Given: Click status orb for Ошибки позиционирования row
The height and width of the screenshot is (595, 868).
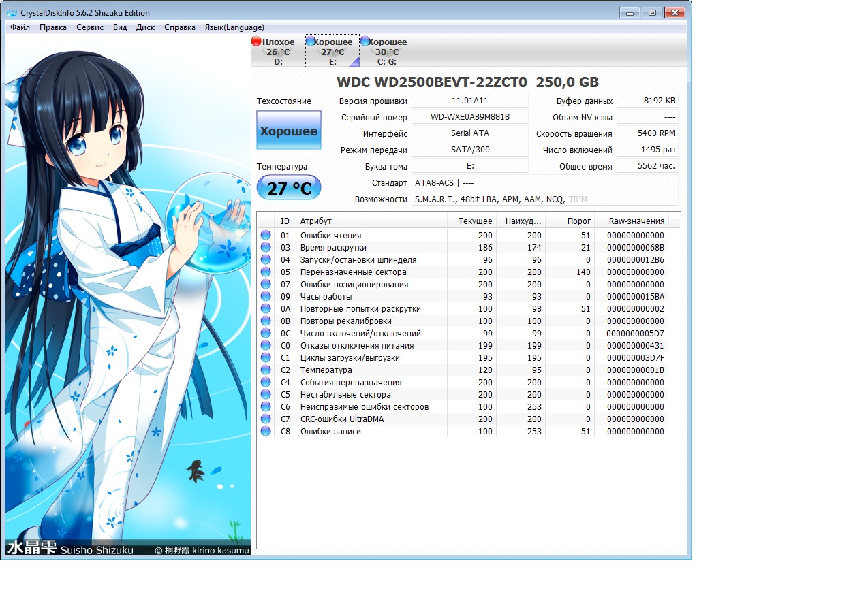Looking at the screenshot, I should (x=266, y=285).
